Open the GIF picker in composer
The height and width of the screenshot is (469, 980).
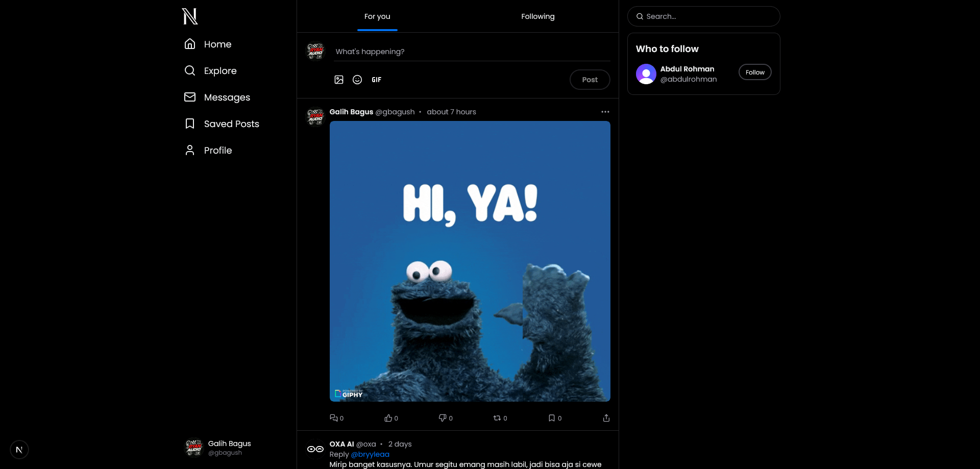[x=377, y=80]
